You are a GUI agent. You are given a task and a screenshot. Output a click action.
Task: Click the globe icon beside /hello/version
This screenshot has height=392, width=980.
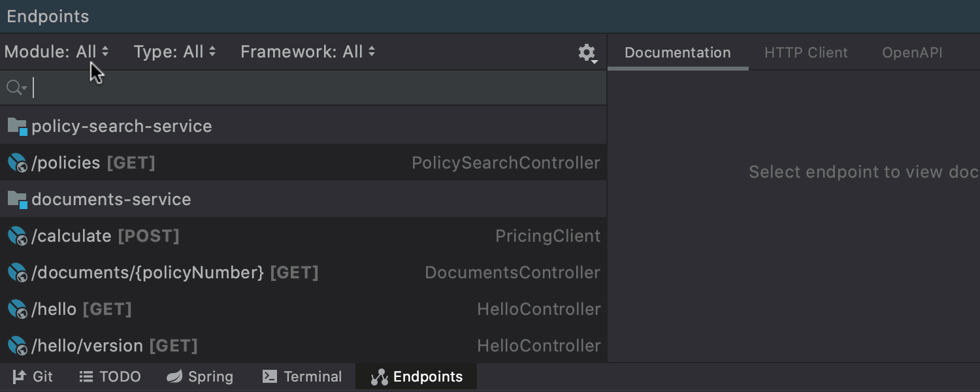[17, 346]
